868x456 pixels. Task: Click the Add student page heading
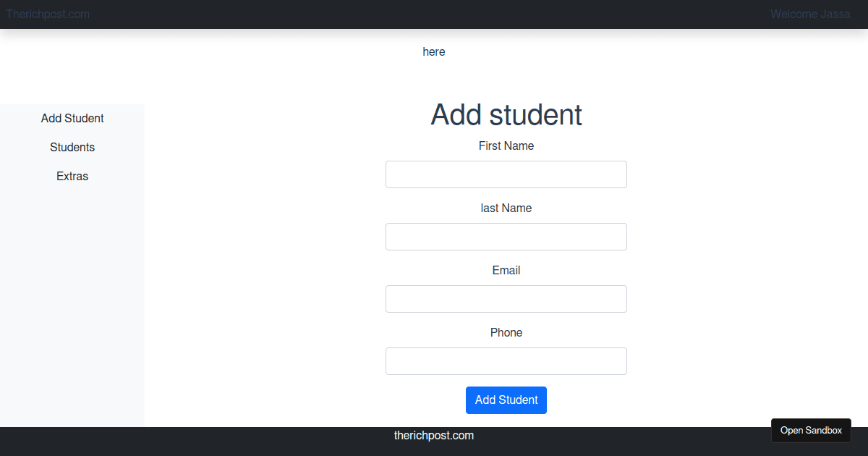(x=506, y=114)
